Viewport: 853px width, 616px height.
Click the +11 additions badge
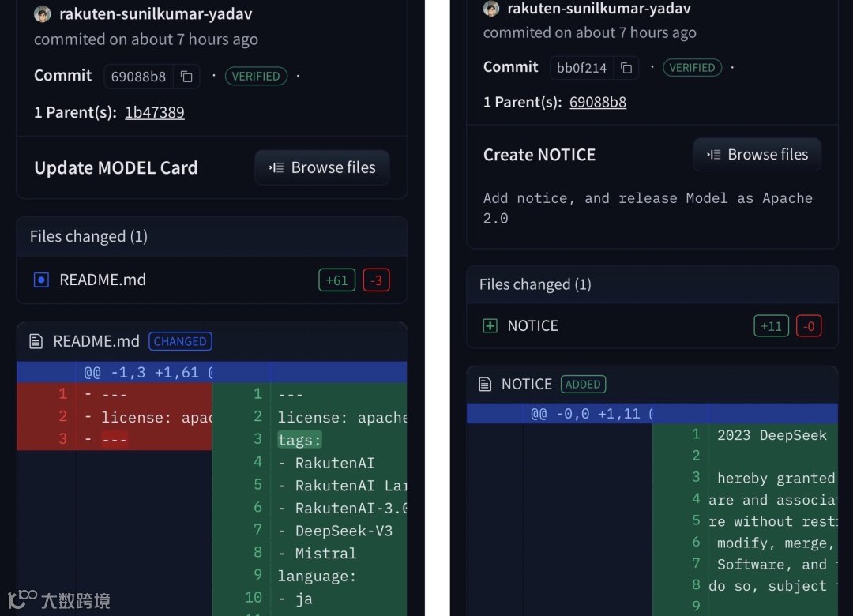pos(771,326)
